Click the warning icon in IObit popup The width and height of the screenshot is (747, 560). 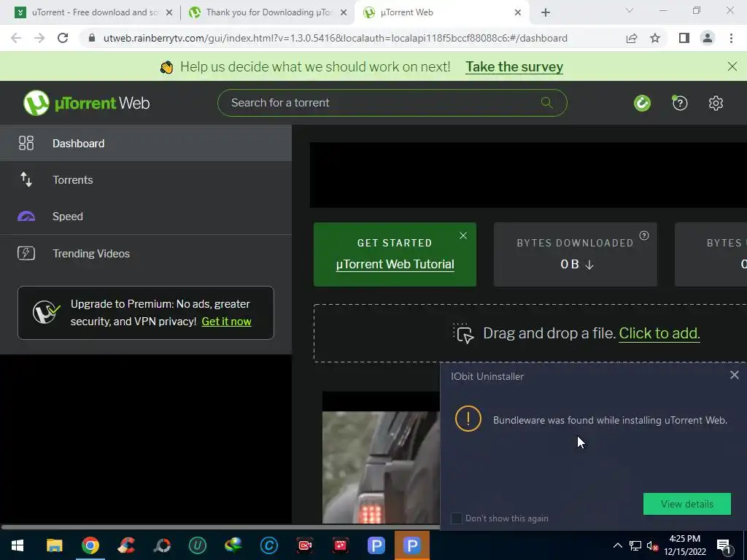pyautogui.click(x=468, y=419)
